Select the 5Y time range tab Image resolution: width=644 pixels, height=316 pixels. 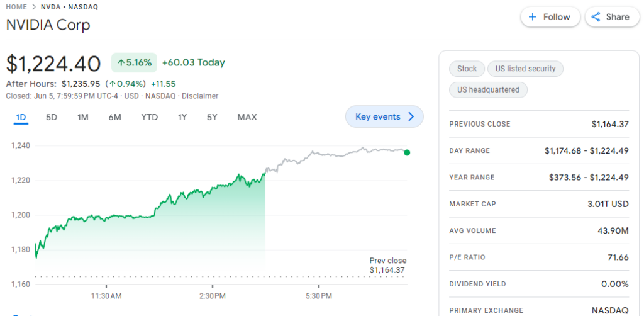click(212, 117)
